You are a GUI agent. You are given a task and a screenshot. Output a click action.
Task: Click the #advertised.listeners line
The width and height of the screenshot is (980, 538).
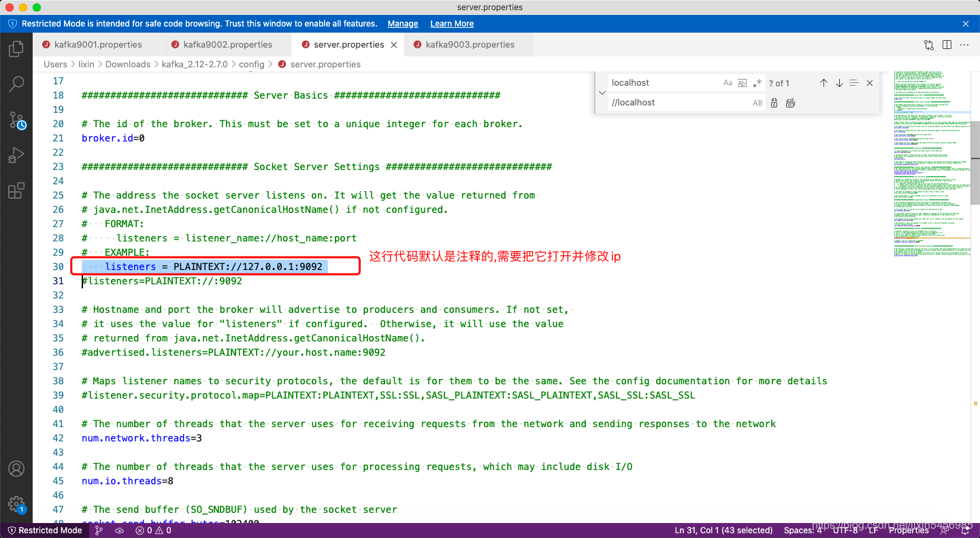click(x=233, y=352)
